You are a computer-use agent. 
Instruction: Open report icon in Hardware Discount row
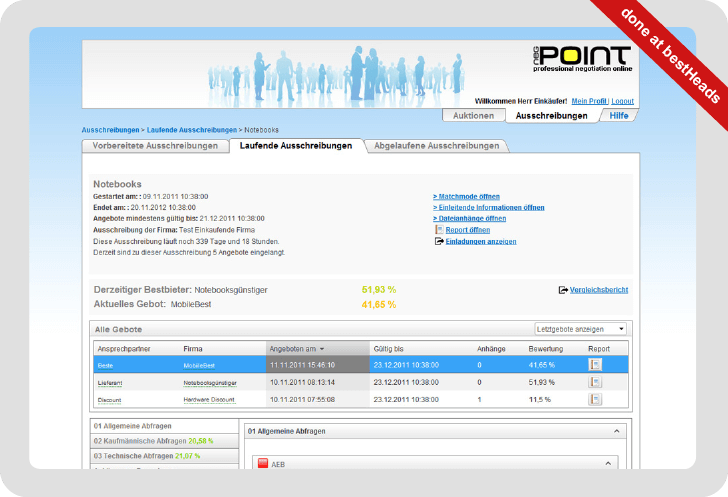[595, 399]
